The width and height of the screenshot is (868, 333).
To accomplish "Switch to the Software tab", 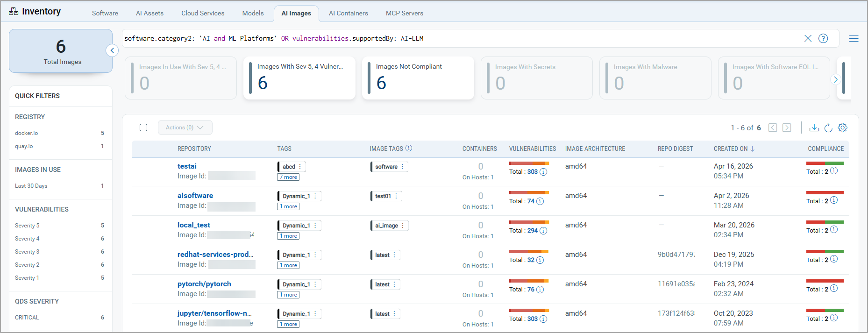I will coord(105,13).
